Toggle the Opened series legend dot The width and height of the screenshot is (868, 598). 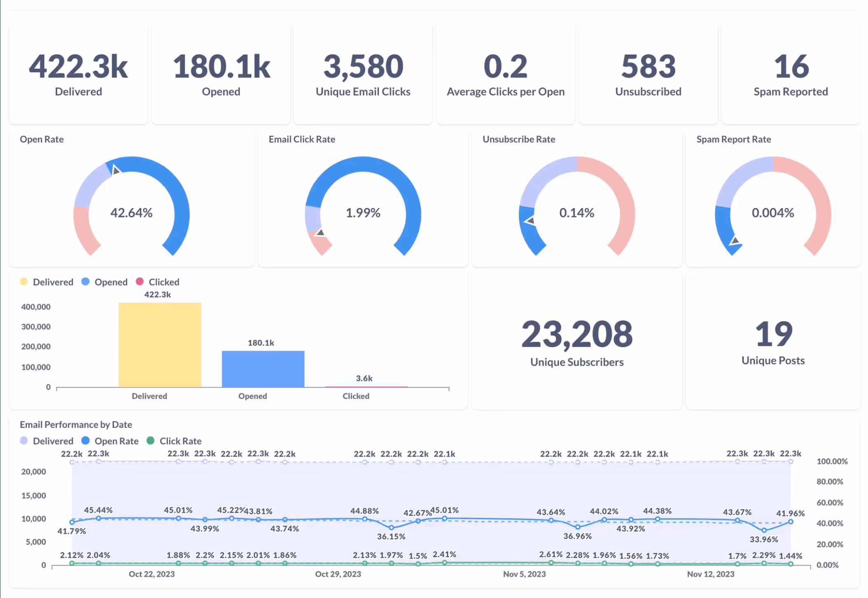click(x=86, y=282)
